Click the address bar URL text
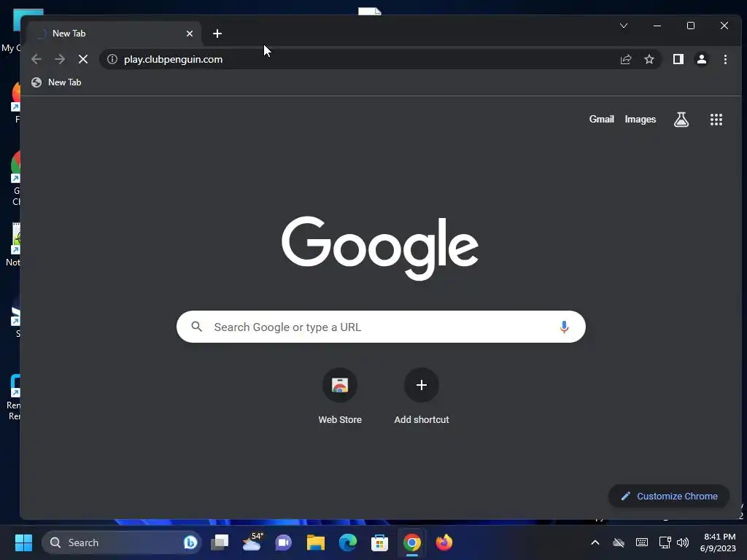This screenshot has width=747, height=560. point(173,59)
